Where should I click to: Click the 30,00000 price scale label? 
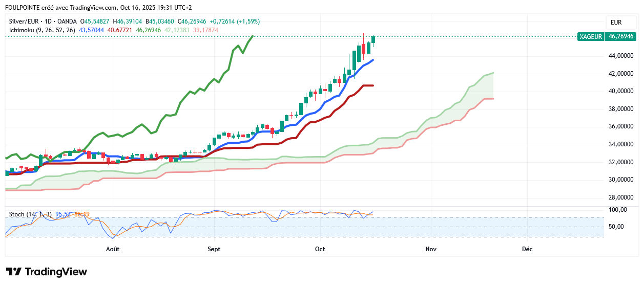pyautogui.click(x=621, y=180)
